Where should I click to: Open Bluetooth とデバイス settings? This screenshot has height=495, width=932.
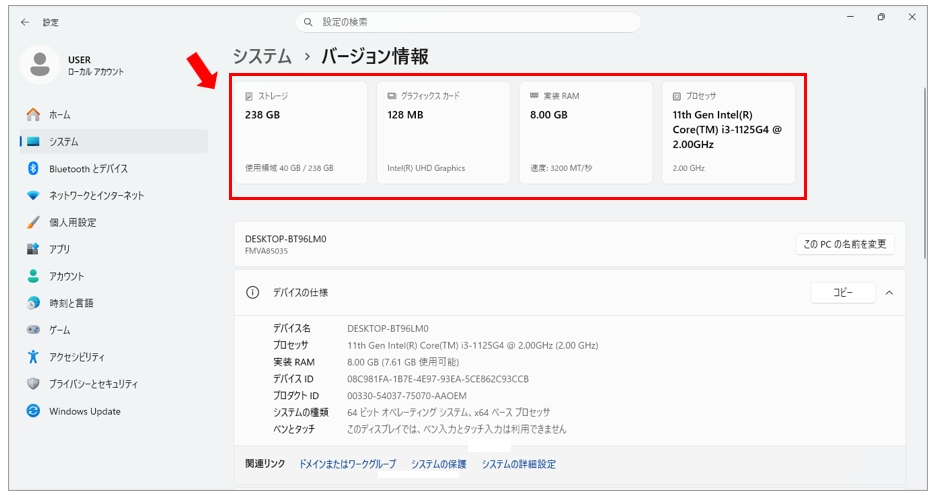click(x=114, y=168)
